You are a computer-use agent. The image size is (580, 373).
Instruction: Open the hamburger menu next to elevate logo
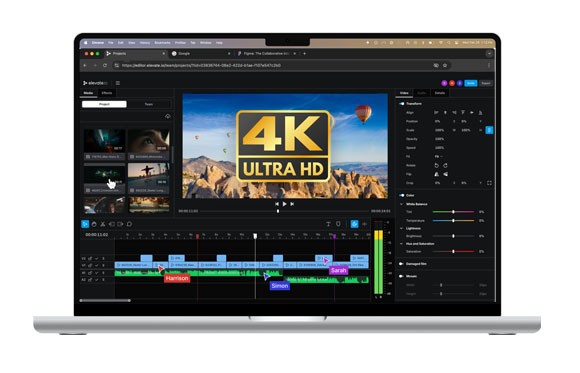(118, 83)
